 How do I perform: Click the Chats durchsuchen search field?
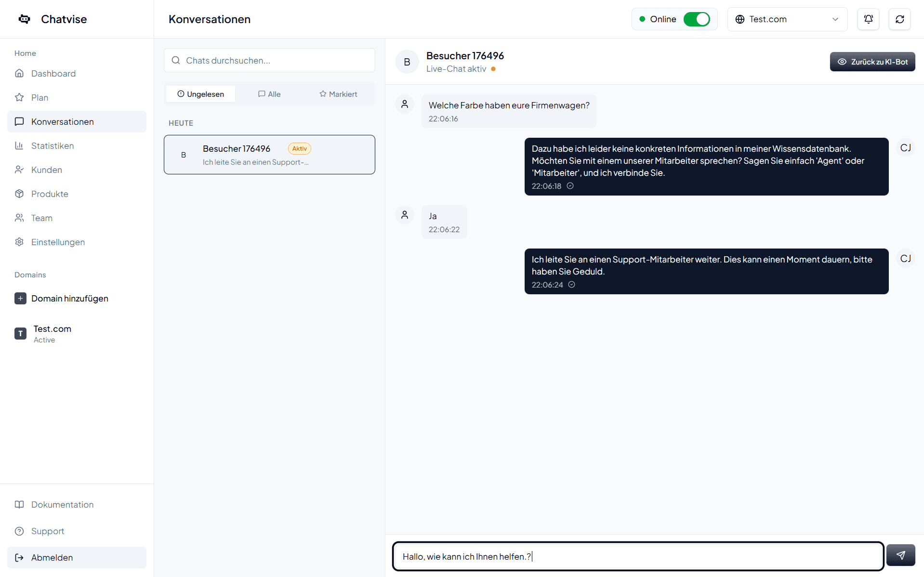269,60
